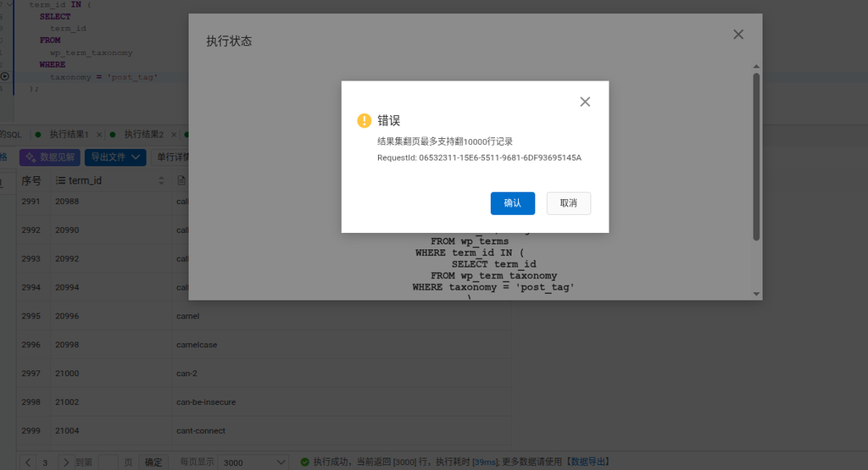Viewport: 868px width, 470px height.
Task: Switch to the 执行结果1 tab
Action: pyautogui.click(x=69, y=135)
